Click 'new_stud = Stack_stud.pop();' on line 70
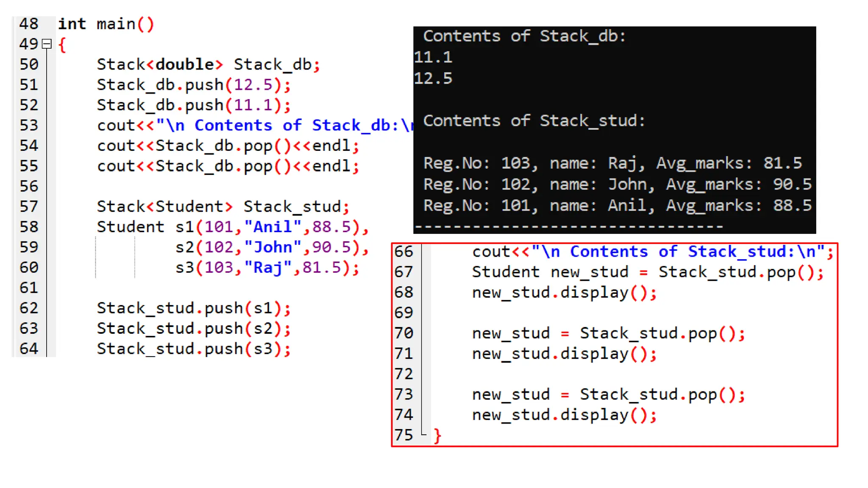The width and height of the screenshot is (868, 488). [609, 333]
